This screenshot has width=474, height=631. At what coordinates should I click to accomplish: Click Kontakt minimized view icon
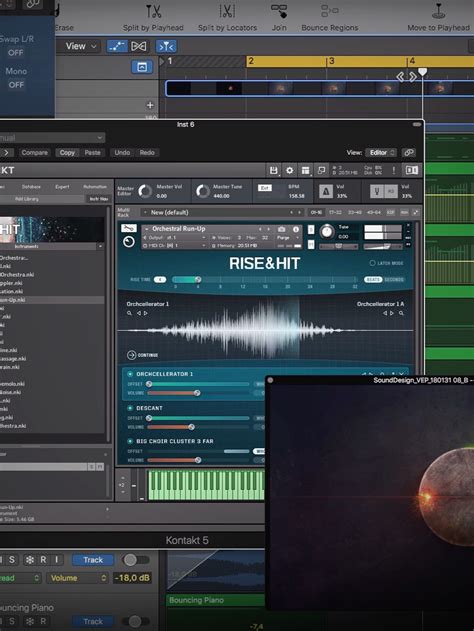click(x=321, y=171)
